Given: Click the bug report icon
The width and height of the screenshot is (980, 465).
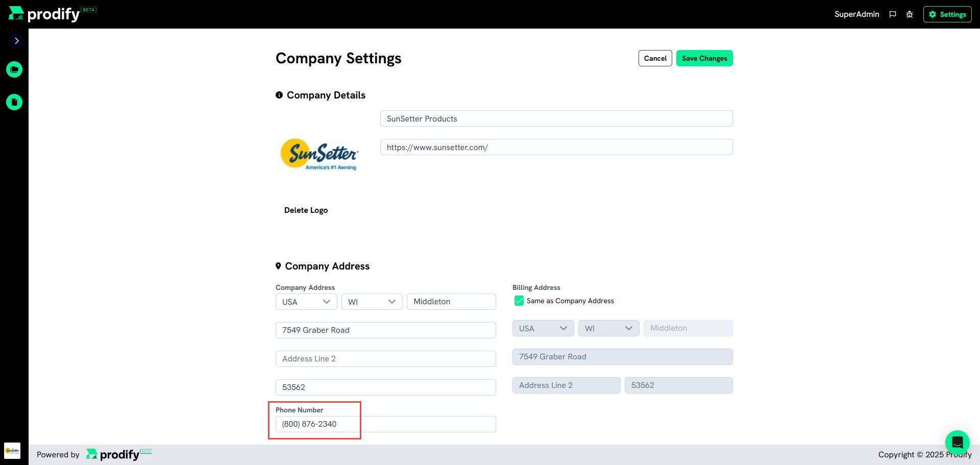Looking at the screenshot, I should (910, 14).
